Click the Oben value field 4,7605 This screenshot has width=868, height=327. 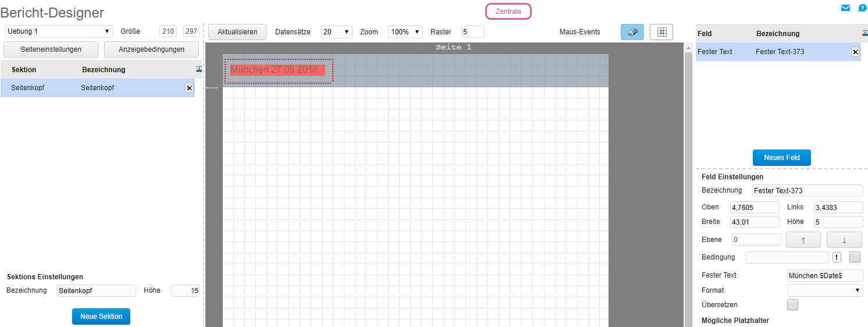(x=755, y=208)
